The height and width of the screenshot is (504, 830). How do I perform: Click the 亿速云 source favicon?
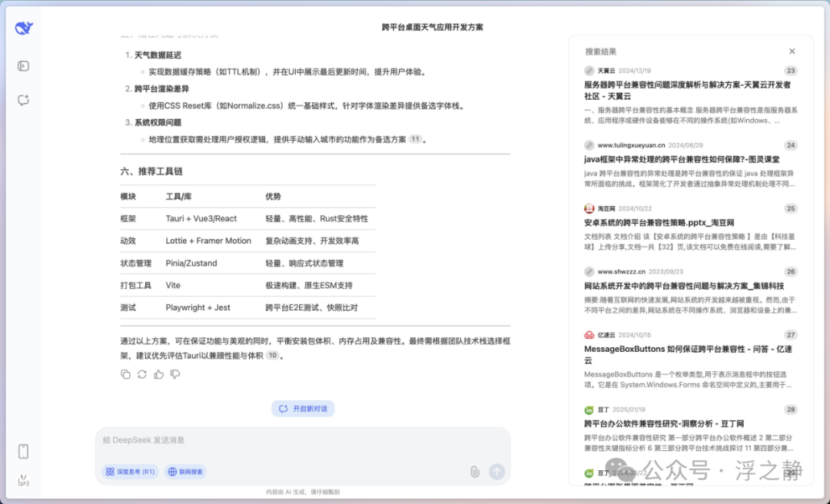click(x=589, y=335)
